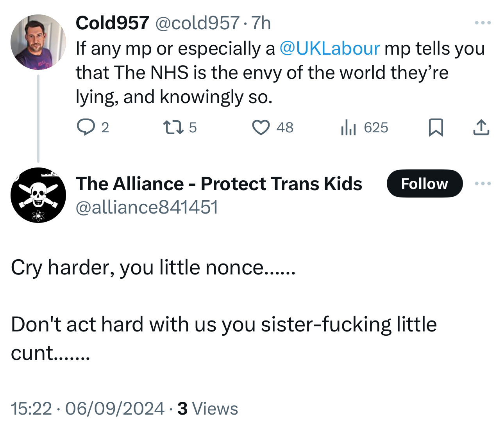Open more options menu on Cold957's tweet
This screenshot has width=504, height=431.
tap(483, 23)
